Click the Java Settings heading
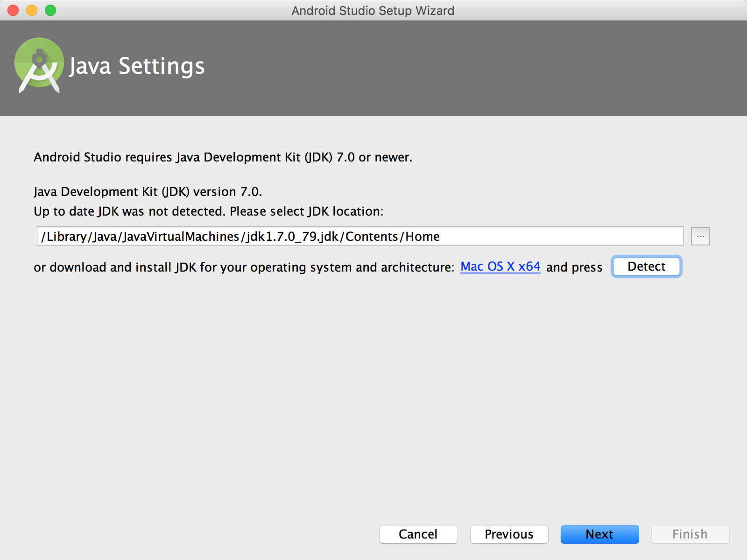Viewport: 747px width, 560px height. click(137, 66)
